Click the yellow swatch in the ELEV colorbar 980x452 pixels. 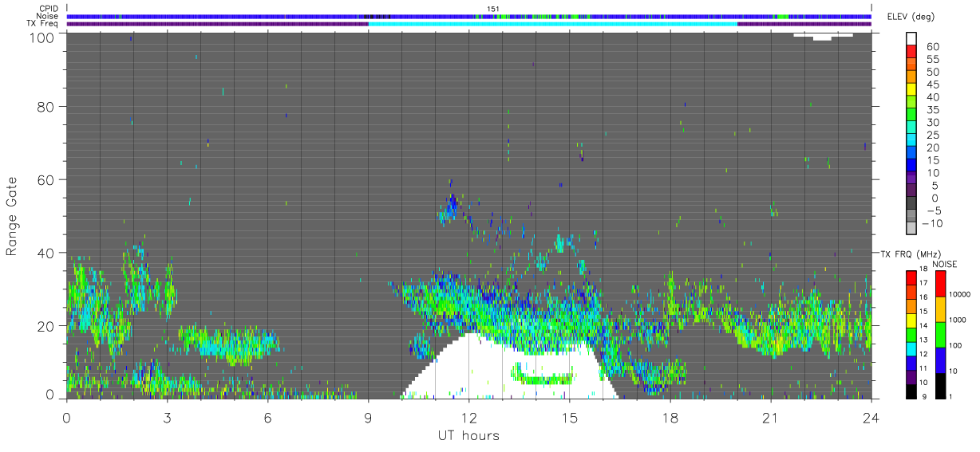tap(911, 89)
